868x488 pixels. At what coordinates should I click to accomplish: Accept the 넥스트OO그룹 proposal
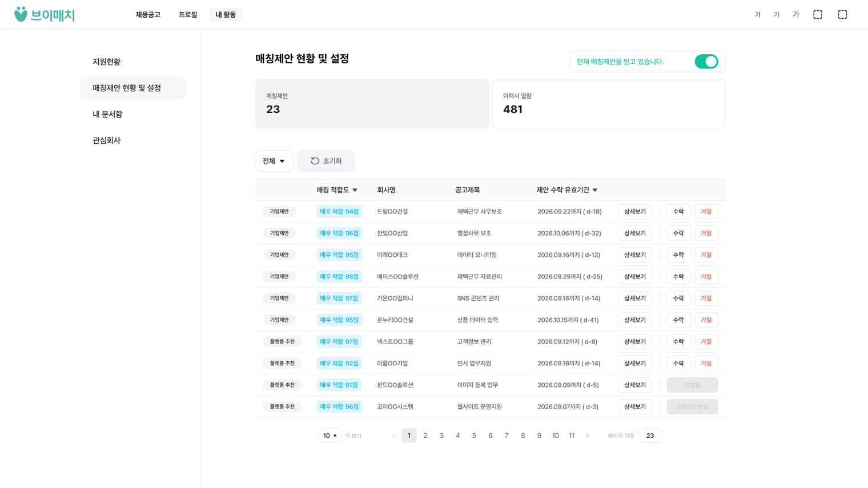[678, 342]
